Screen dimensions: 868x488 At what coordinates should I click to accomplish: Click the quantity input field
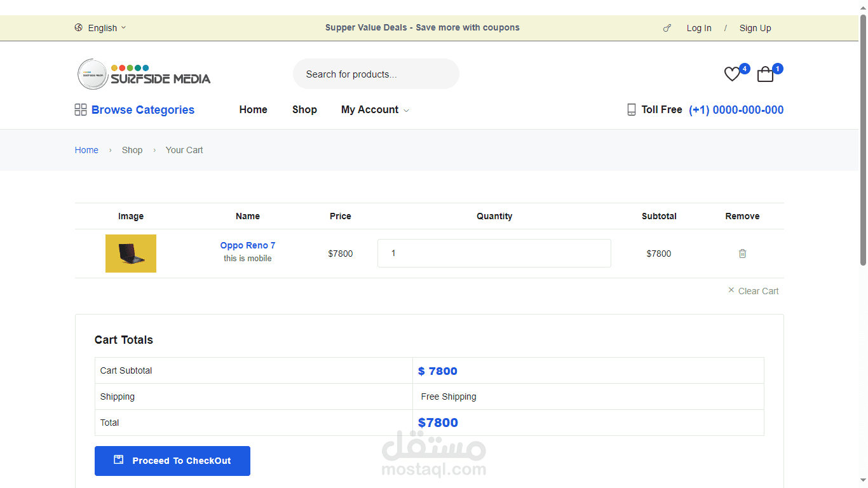tap(494, 254)
